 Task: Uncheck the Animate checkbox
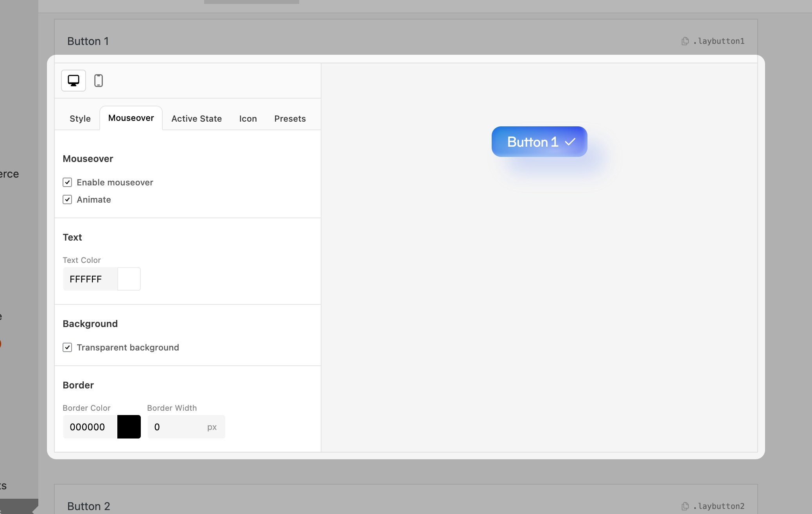(67, 199)
